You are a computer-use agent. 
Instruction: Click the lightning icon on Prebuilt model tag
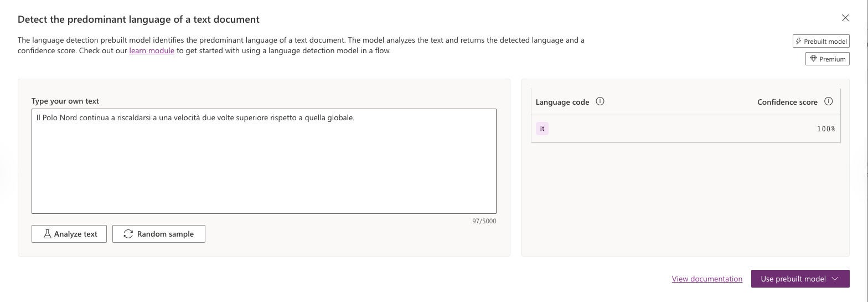[x=798, y=41]
